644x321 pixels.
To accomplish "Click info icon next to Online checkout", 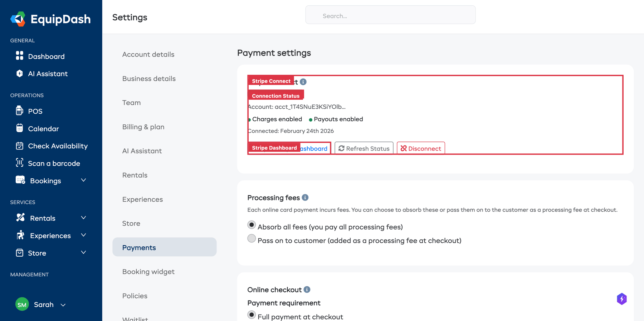I will point(307,290).
